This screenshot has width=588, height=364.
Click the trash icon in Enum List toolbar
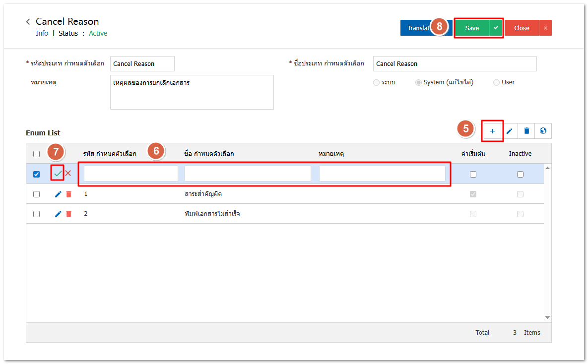tap(526, 131)
